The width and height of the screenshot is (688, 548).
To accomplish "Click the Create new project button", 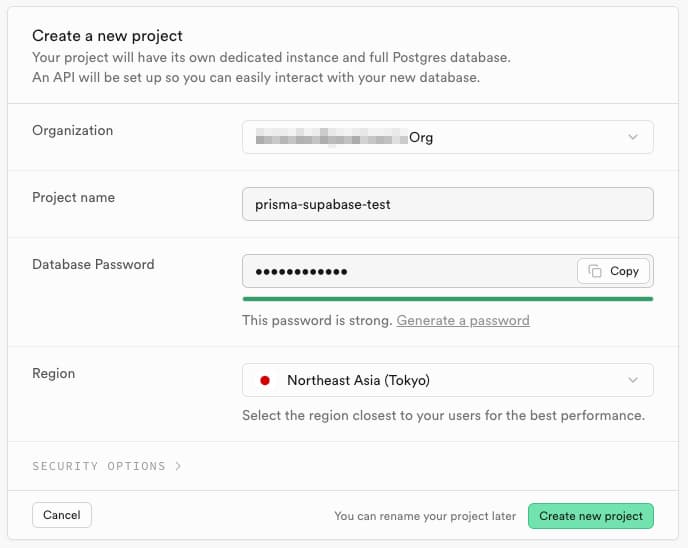I will [590, 516].
